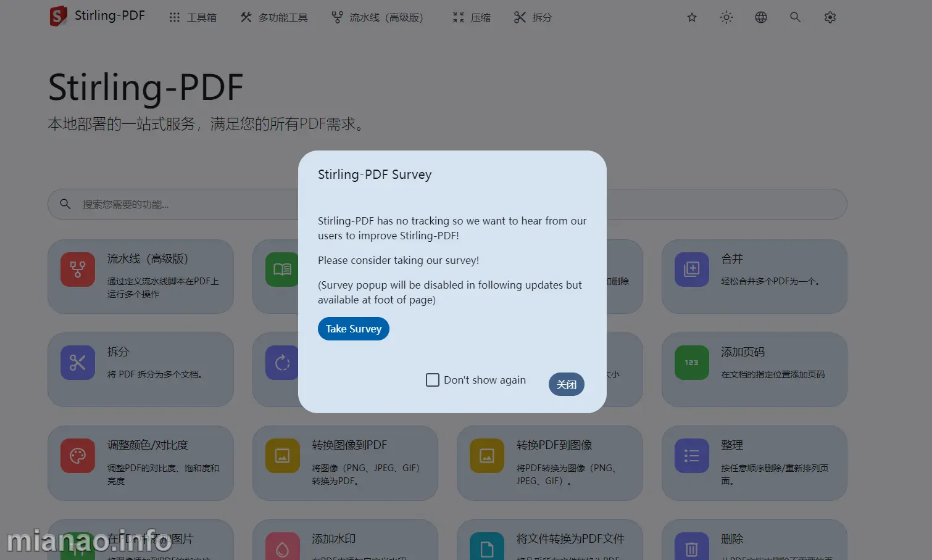Select 拆分 in the top navbar
This screenshot has width=932, height=560.
tap(533, 17)
